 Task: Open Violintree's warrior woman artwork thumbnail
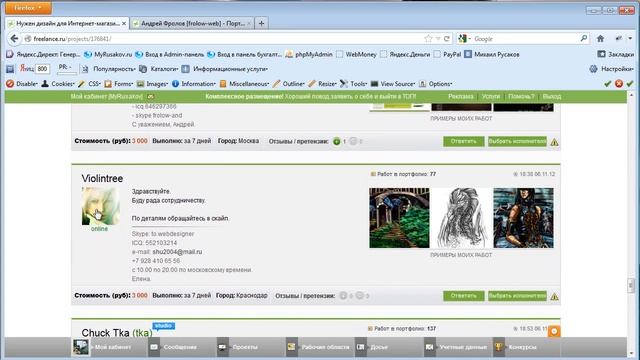523,218
